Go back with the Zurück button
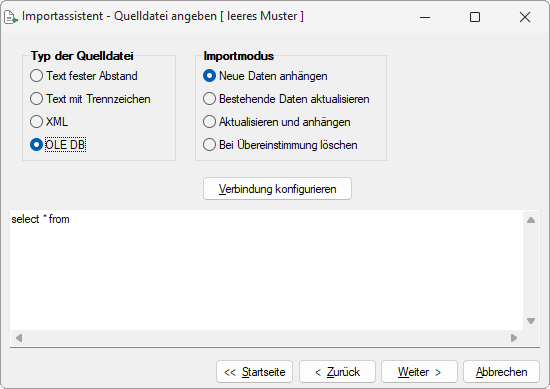This screenshot has width=550, height=389. point(337,372)
